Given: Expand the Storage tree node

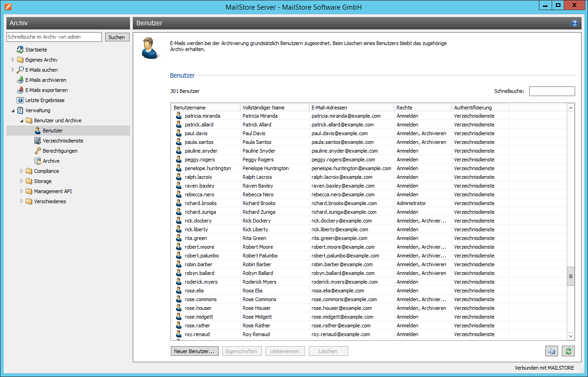Looking at the screenshot, I should pos(22,181).
